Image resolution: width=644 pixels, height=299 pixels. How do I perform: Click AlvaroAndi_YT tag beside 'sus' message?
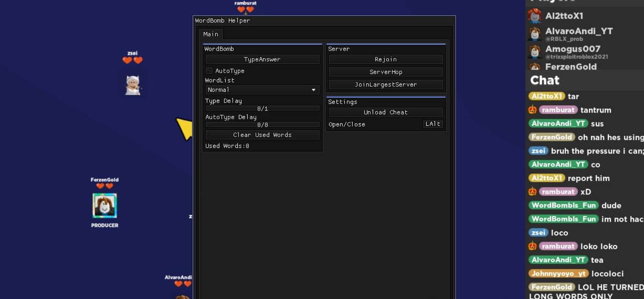558,124
